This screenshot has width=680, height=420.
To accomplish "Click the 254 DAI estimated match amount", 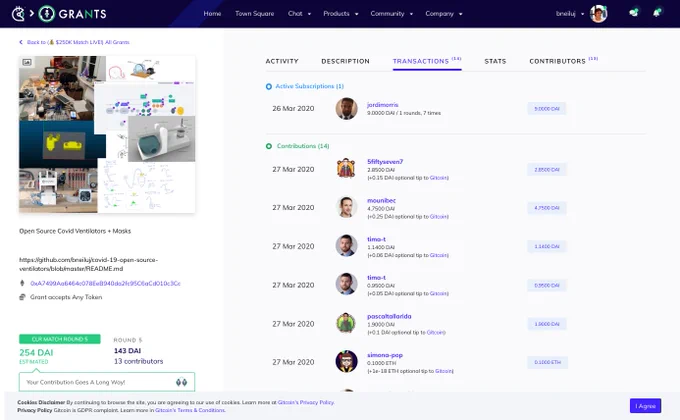I will pyautogui.click(x=36, y=352).
